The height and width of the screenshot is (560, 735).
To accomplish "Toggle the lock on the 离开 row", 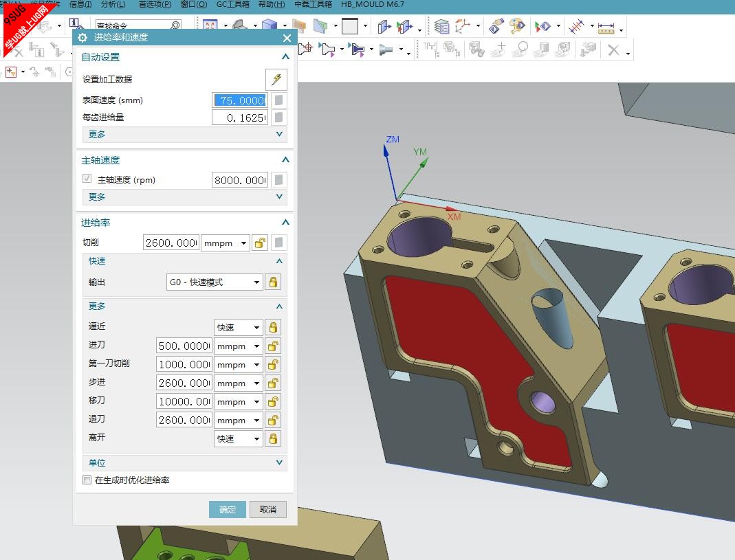I will point(273,438).
